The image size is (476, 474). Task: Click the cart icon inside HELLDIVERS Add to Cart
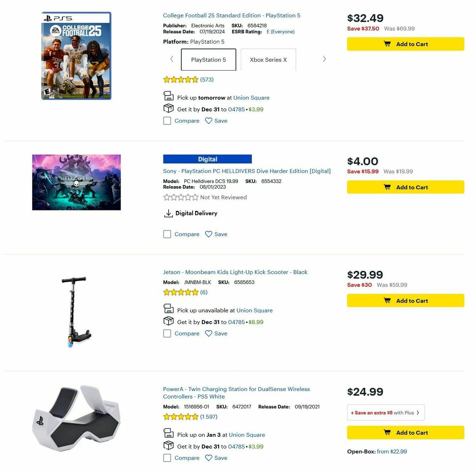[x=387, y=187]
